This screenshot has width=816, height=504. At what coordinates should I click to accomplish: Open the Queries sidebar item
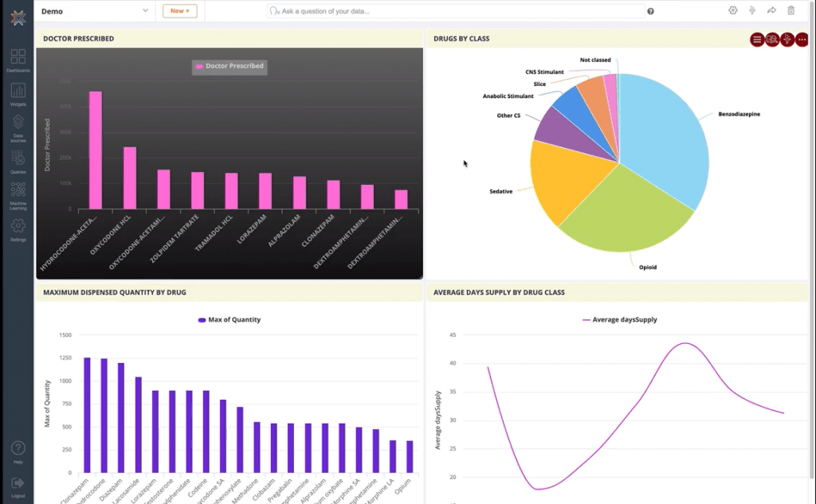(x=18, y=160)
